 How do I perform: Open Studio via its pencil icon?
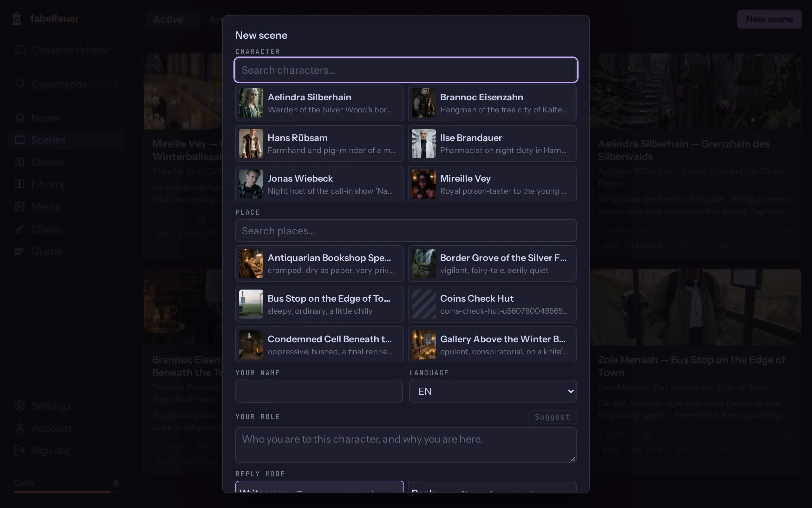pyautogui.click(x=20, y=229)
